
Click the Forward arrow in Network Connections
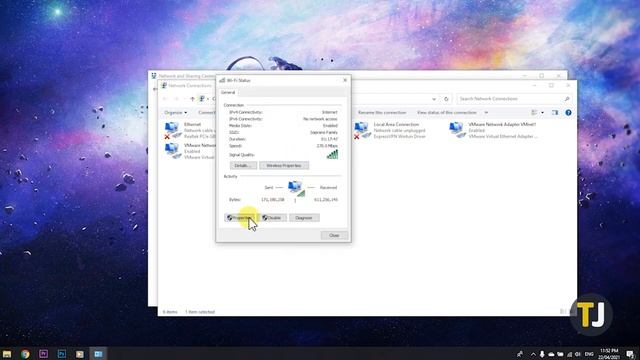click(177, 99)
